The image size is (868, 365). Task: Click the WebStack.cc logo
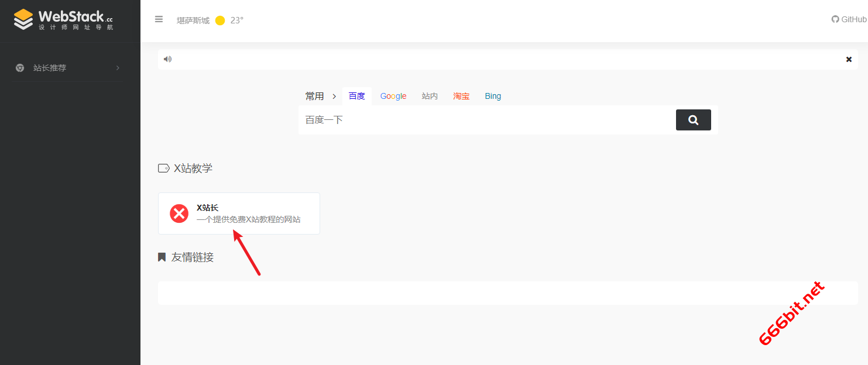coord(63,19)
